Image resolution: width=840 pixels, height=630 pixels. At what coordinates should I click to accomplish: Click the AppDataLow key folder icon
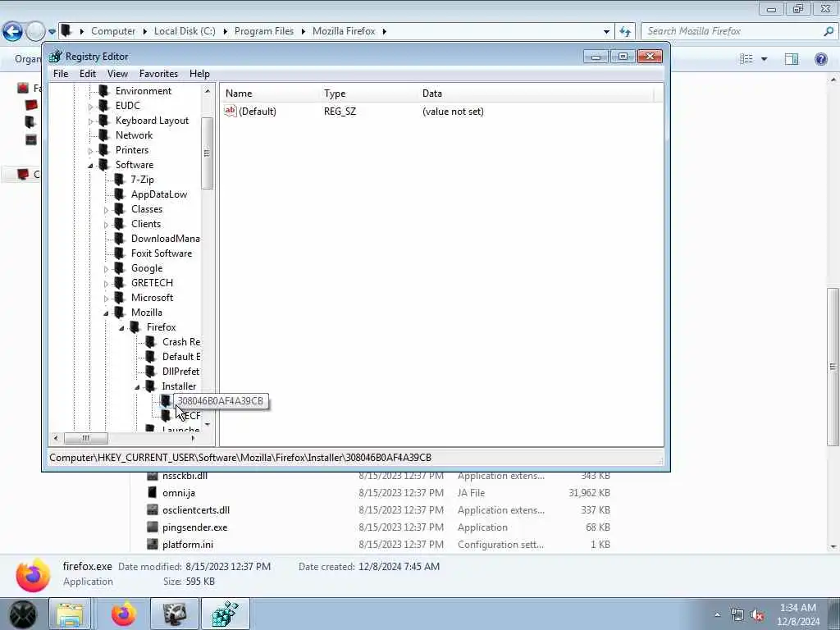120,194
